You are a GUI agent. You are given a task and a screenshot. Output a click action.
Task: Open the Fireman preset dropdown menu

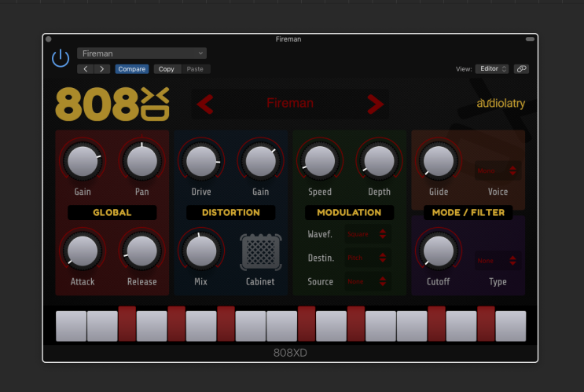(x=142, y=53)
